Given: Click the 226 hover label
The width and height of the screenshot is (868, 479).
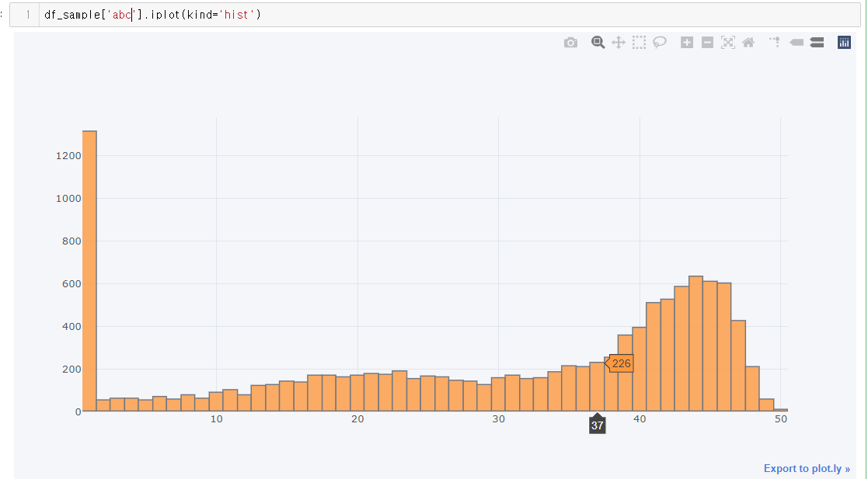Looking at the screenshot, I should tap(620, 363).
